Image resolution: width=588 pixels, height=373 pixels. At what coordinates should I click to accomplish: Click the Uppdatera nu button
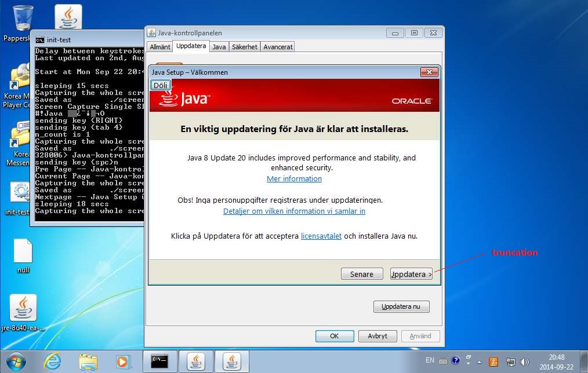click(401, 306)
